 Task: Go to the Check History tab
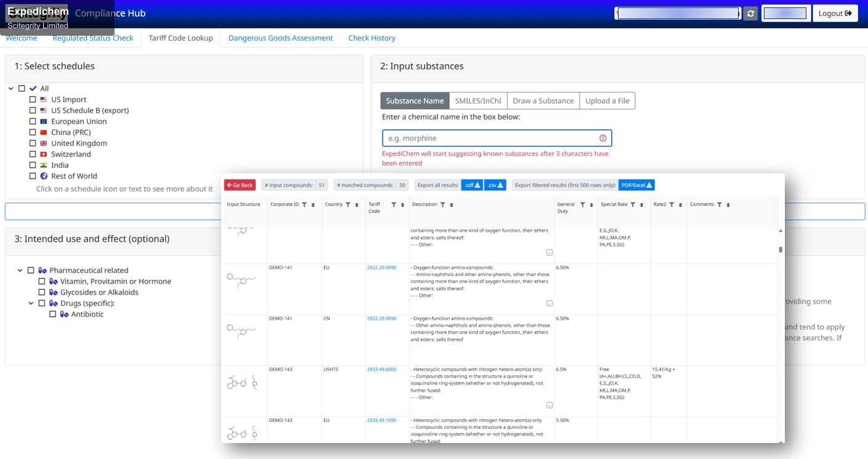tap(372, 38)
